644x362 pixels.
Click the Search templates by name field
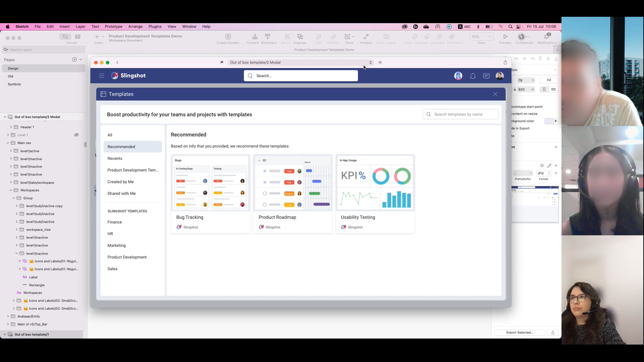click(461, 114)
